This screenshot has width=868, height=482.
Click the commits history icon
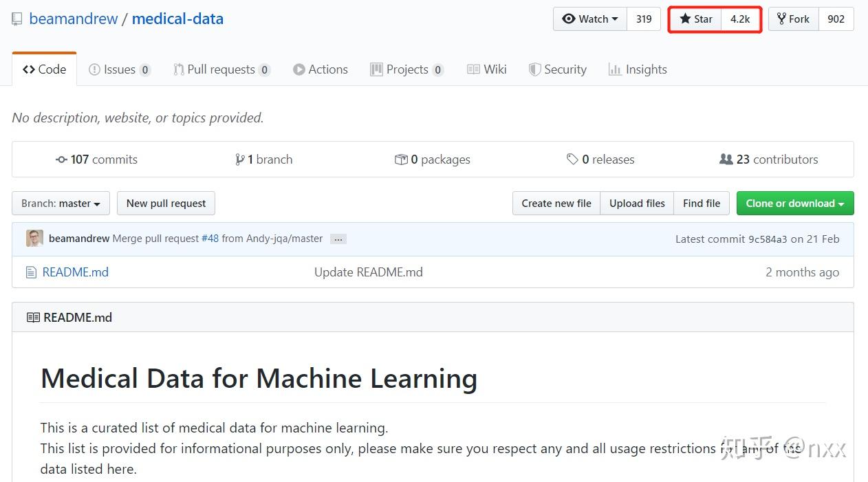point(61,160)
